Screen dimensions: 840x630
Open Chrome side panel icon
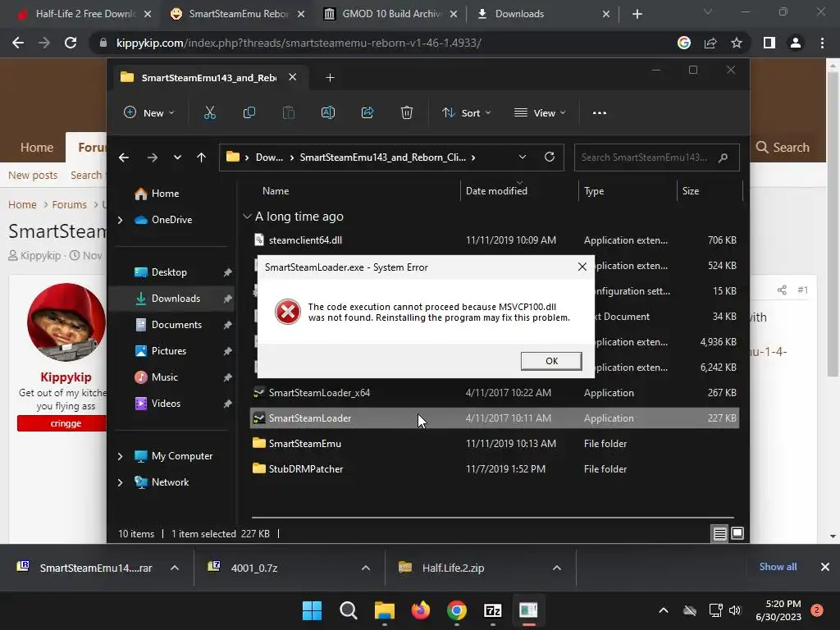pos(769,43)
